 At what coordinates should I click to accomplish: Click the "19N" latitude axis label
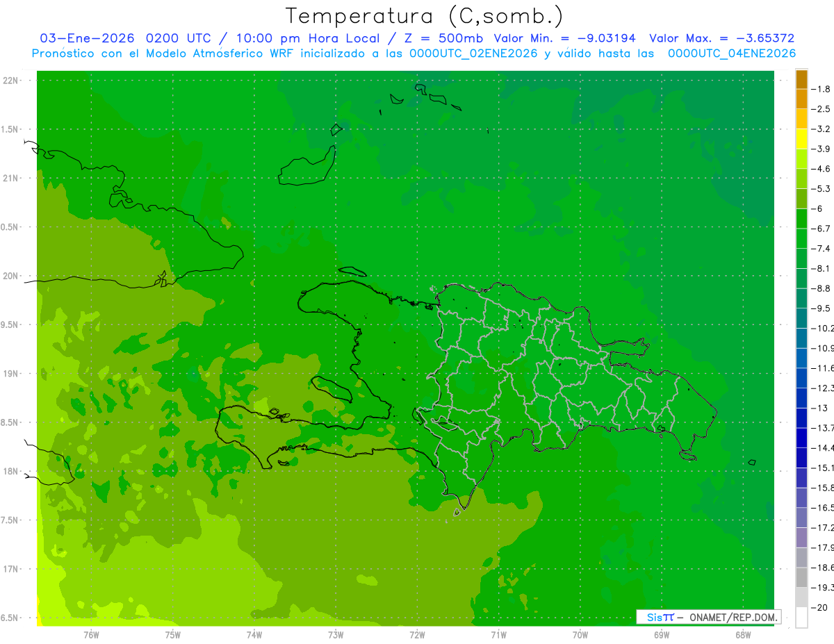[x=11, y=374]
